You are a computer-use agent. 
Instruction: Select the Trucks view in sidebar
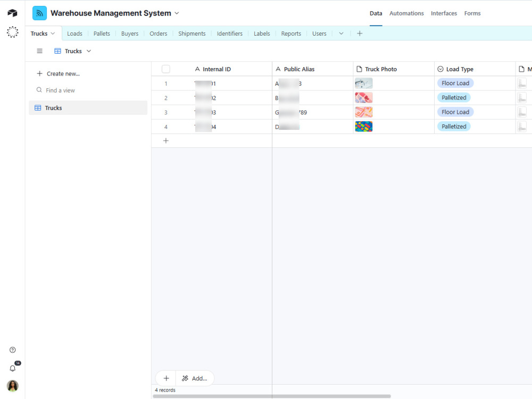(x=88, y=108)
